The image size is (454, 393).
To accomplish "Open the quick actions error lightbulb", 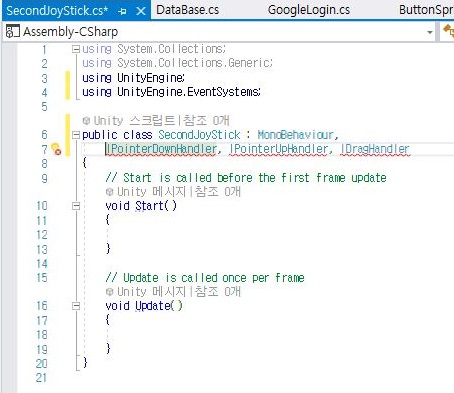I will click(56, 149).
